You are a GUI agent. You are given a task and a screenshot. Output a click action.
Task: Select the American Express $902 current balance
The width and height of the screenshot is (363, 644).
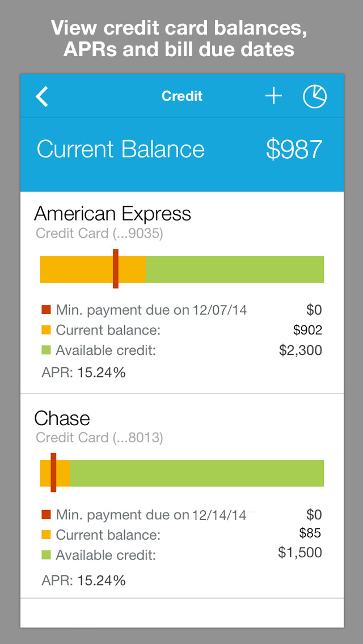[x=307, y=330]
